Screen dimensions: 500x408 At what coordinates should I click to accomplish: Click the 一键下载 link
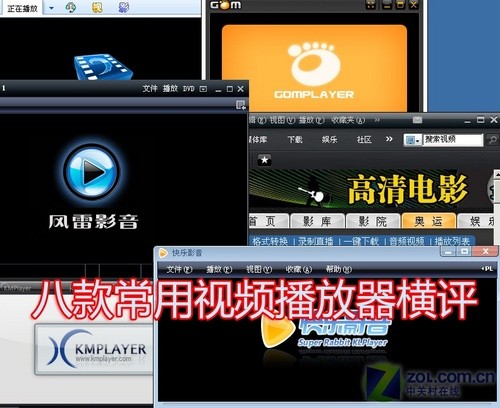click(x=361, y=241)
